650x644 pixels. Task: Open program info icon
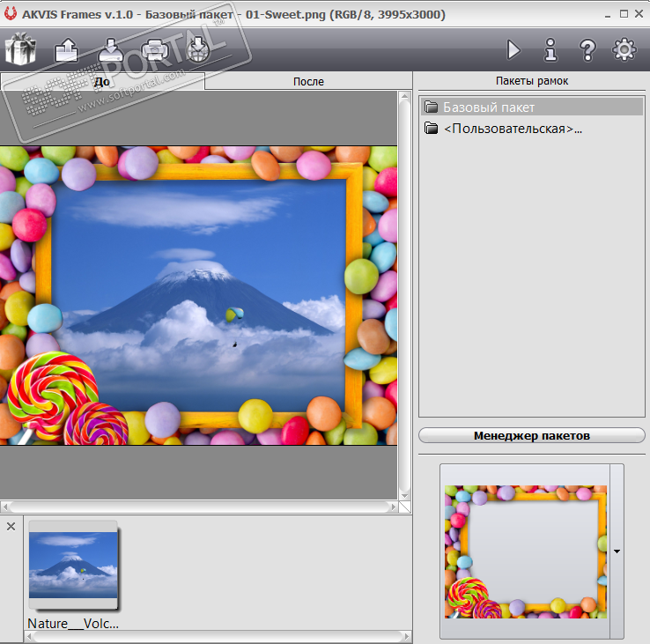tap(550, 50)
